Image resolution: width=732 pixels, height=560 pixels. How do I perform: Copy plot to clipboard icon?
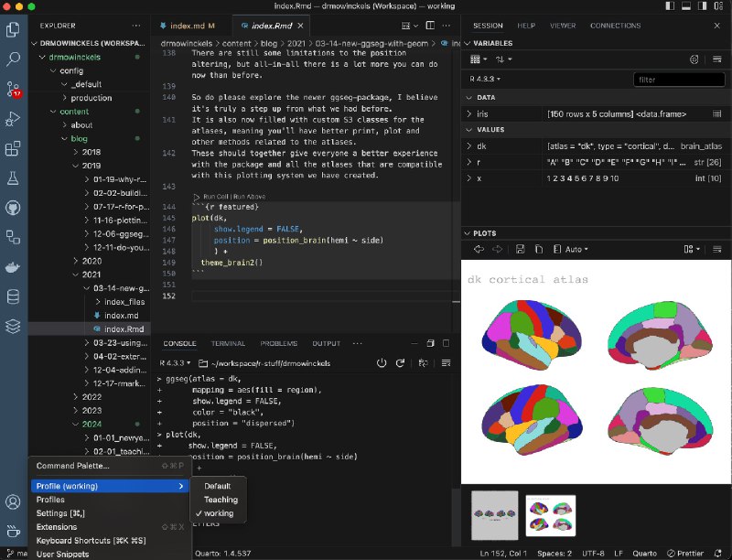(x=539, y=249)
